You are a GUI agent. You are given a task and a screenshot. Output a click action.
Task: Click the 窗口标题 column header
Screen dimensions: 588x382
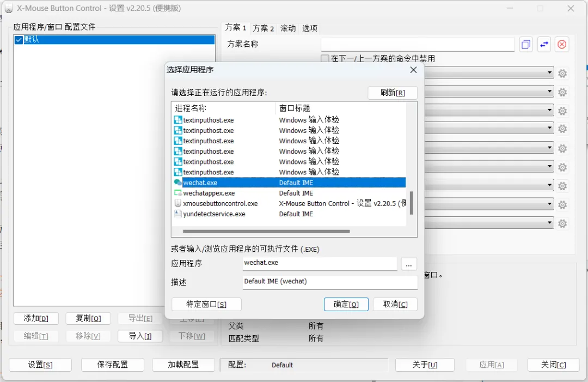pyautogui.click(x=340, y=108)
